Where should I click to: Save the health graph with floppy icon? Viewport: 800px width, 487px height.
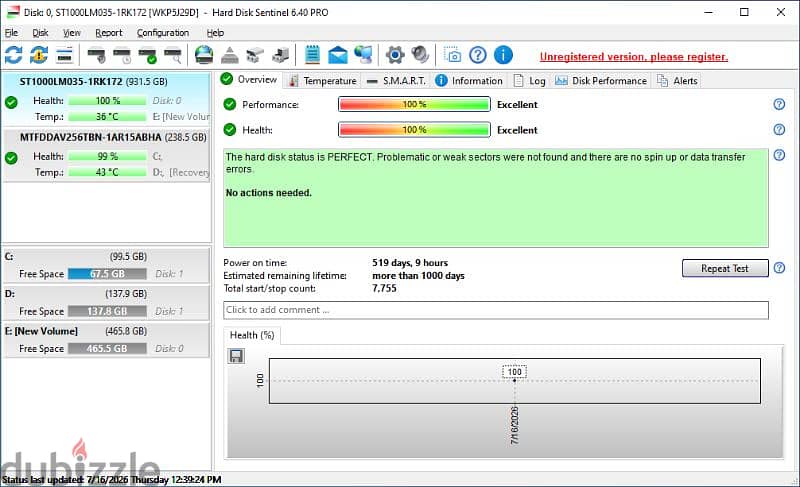pos(236,355)
